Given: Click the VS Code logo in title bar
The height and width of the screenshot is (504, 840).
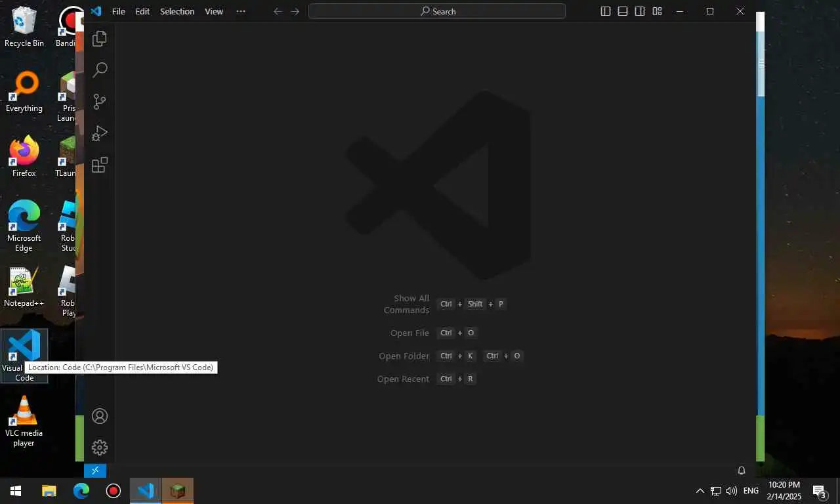Looking at the screenshot, I should point(96,11).
